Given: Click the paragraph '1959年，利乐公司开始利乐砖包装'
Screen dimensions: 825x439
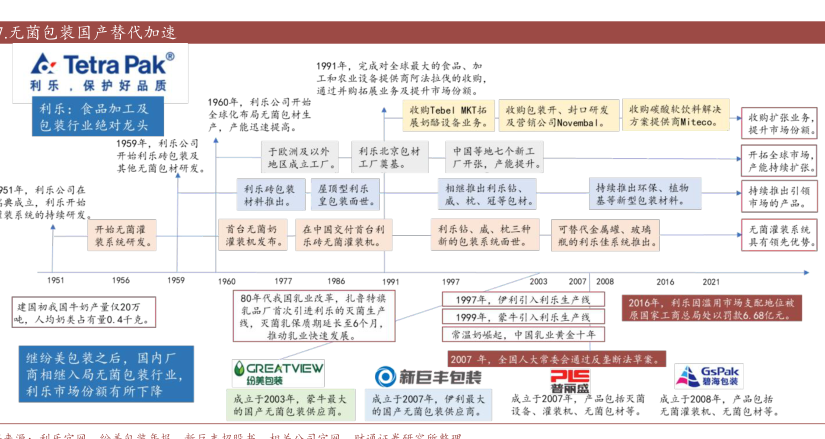Looking at the screenshot, I should pyautogui.click(x=160, y=156).
